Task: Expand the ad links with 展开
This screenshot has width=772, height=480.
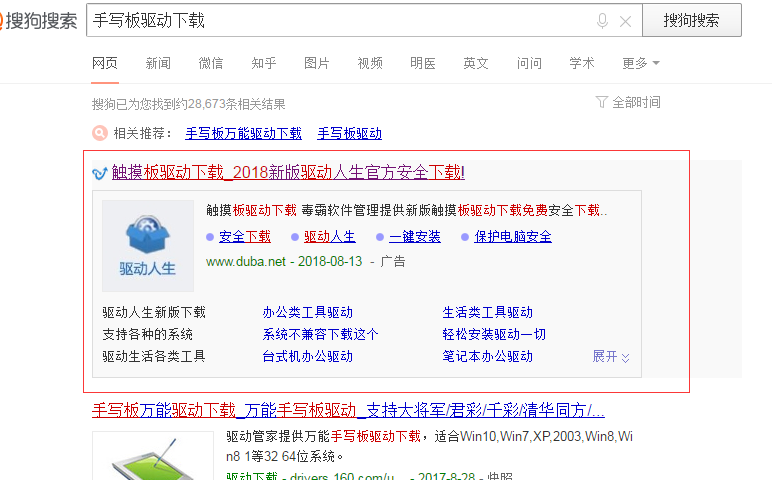Action: (611, 356)
